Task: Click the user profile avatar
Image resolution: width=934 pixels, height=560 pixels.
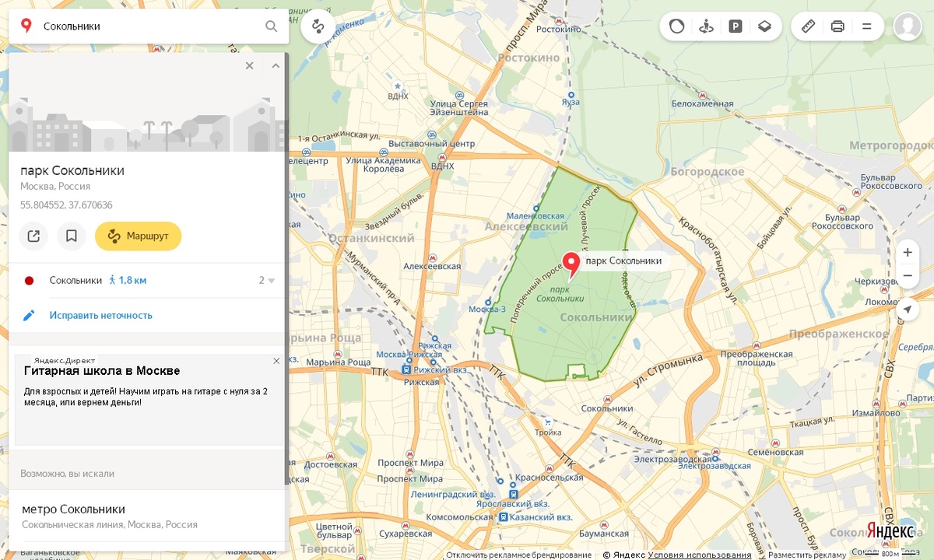Action: [x=908, y=26]
